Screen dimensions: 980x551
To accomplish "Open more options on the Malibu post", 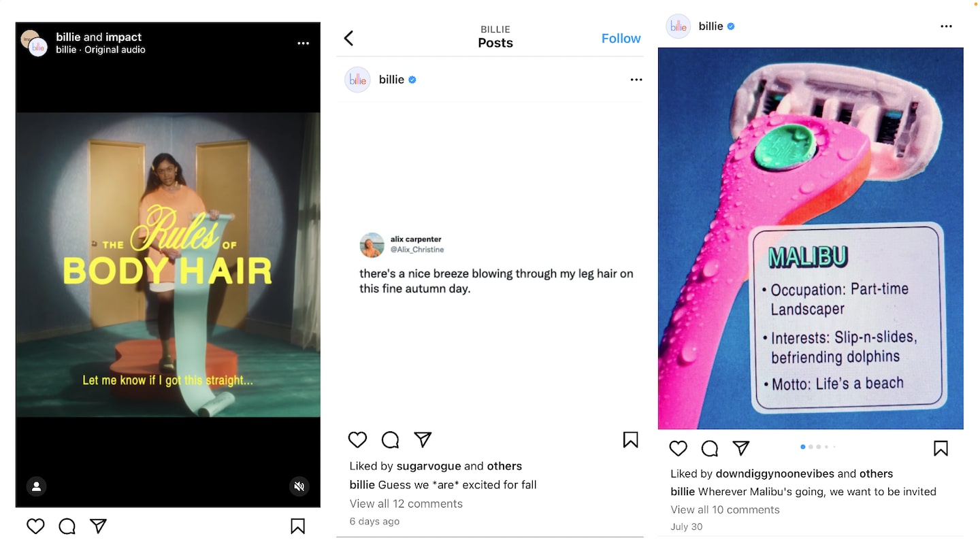I will pyautogui.click(x=946, y=26).
